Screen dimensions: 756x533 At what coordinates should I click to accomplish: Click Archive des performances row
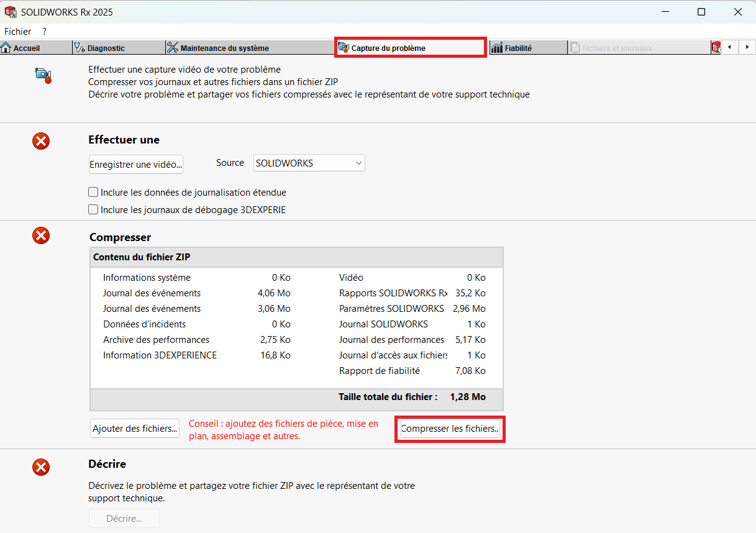click(196, 340)
